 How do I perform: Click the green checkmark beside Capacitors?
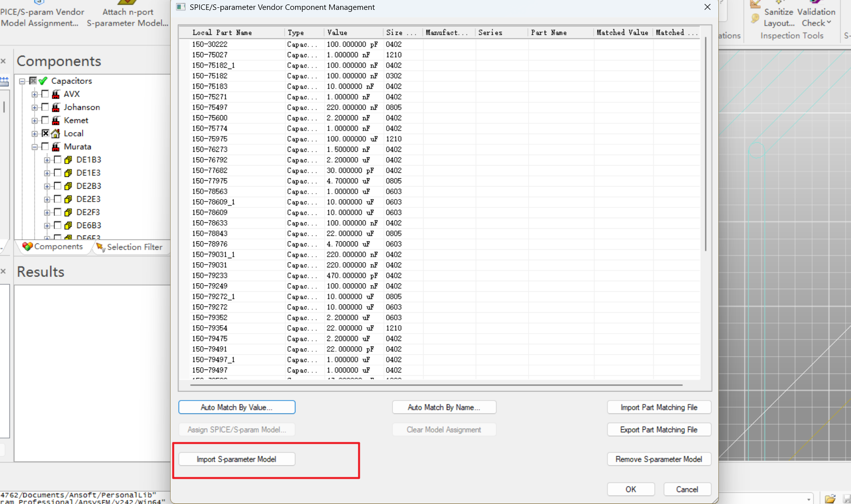[43, 81]
